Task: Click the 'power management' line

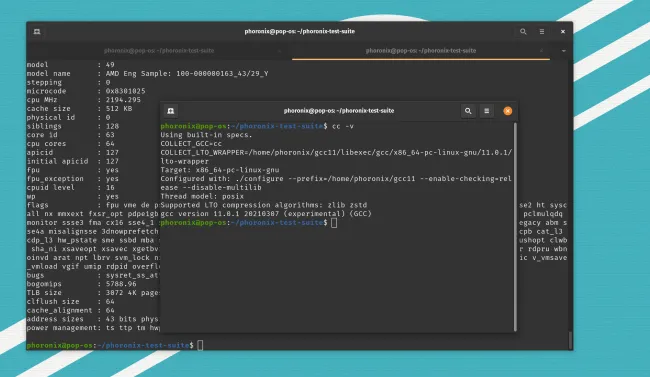Action: 93,328
